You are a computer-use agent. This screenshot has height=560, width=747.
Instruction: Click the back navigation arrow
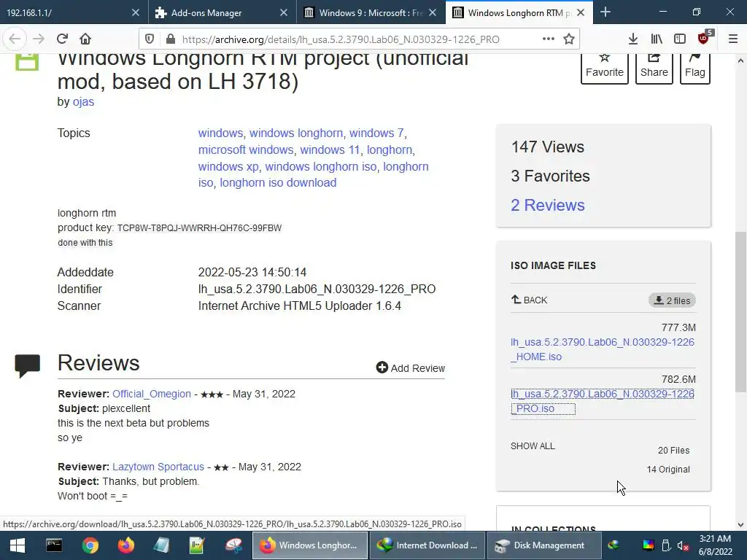15,39
